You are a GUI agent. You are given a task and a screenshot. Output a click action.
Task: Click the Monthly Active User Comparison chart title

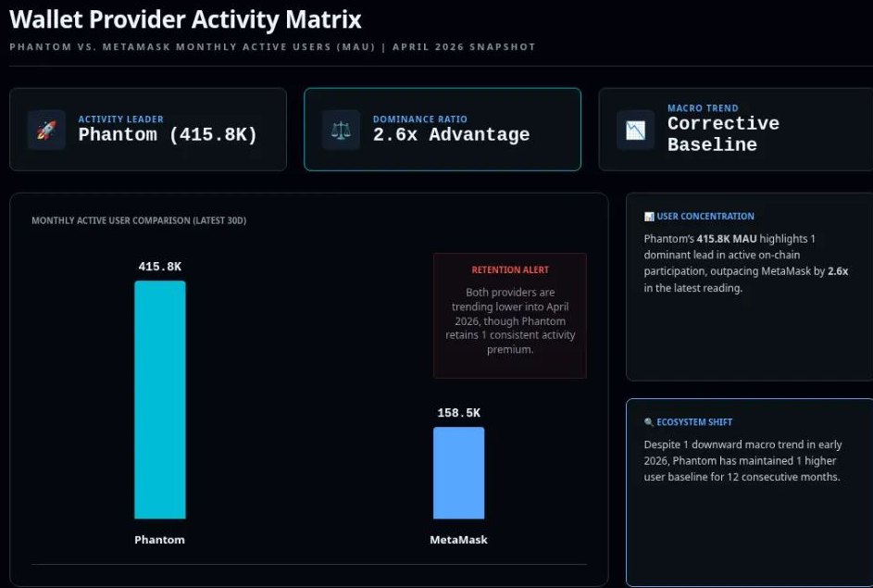coord(139,220)
